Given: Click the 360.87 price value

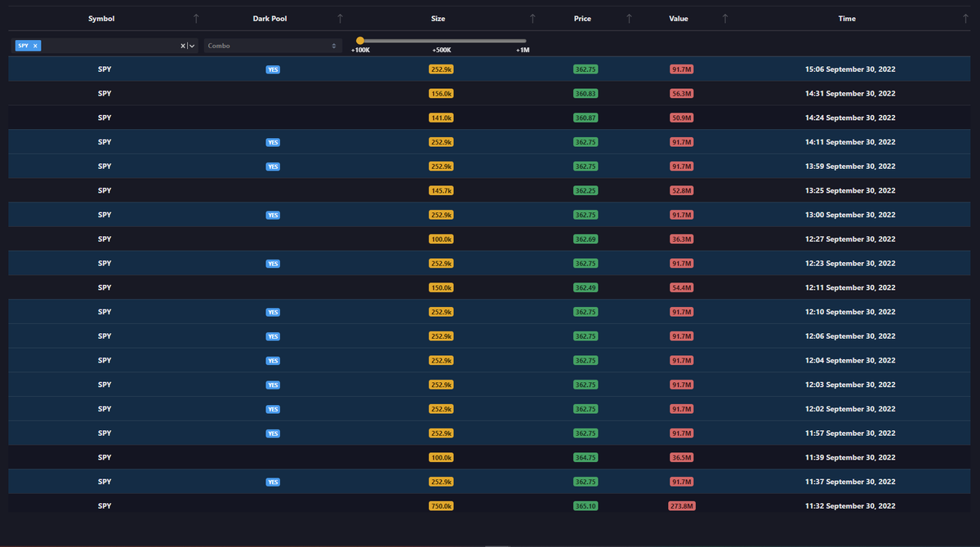Looking at the screenshot, I should point(586,118).
